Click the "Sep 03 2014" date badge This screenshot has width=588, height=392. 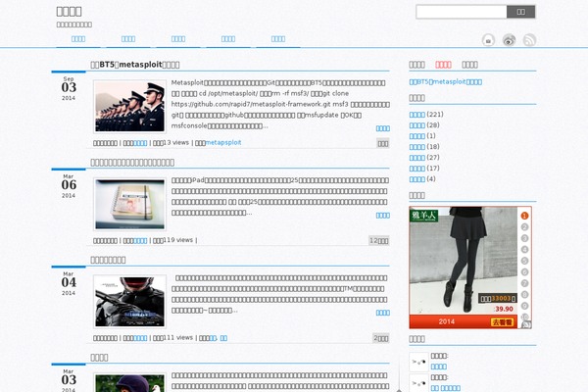[x=69, y=88]
